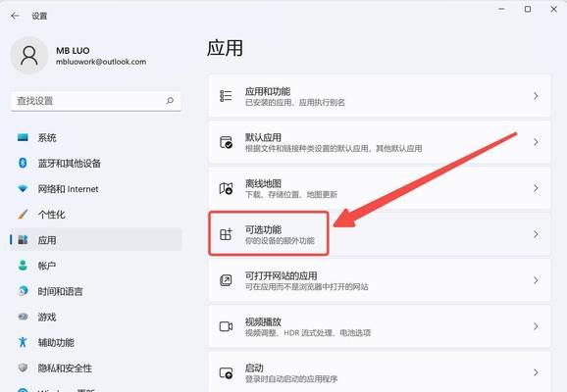
Task: Open the user profile avatar icon
Action: tap(29, 55)
